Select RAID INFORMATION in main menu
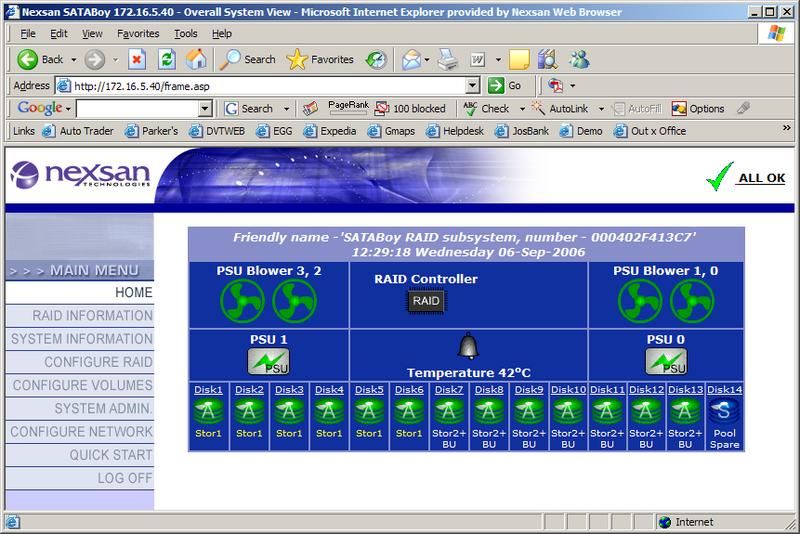This screenshot has width=800, height=534. (80, 316)
